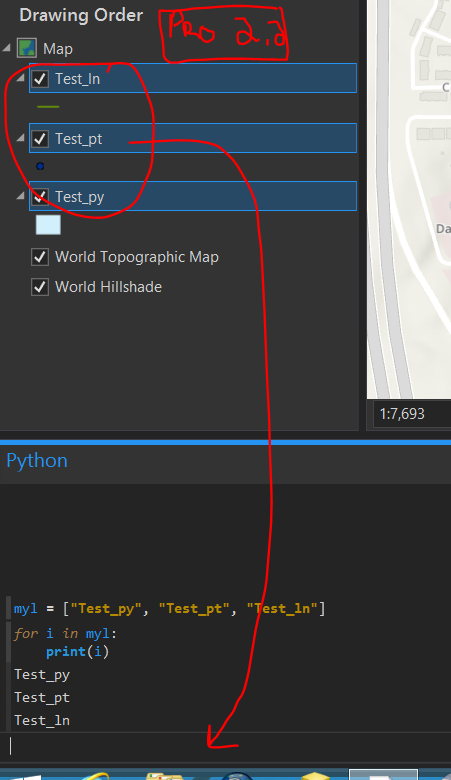
Task: Uncheck the Test_ln layer visibility checkbox
Action: 40,79
